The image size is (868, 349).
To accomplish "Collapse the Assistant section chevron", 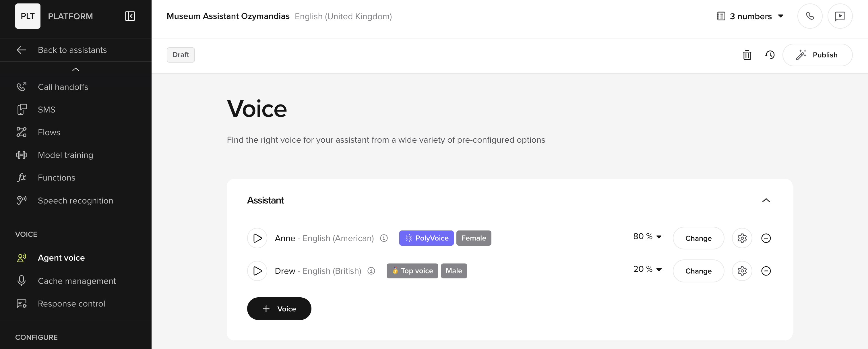I will 766,200.
